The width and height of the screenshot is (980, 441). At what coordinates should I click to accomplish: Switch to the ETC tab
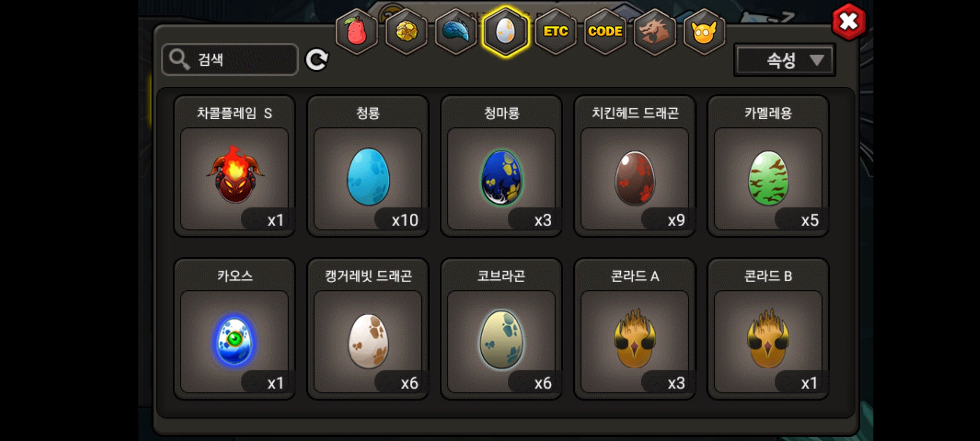[556, 32]
